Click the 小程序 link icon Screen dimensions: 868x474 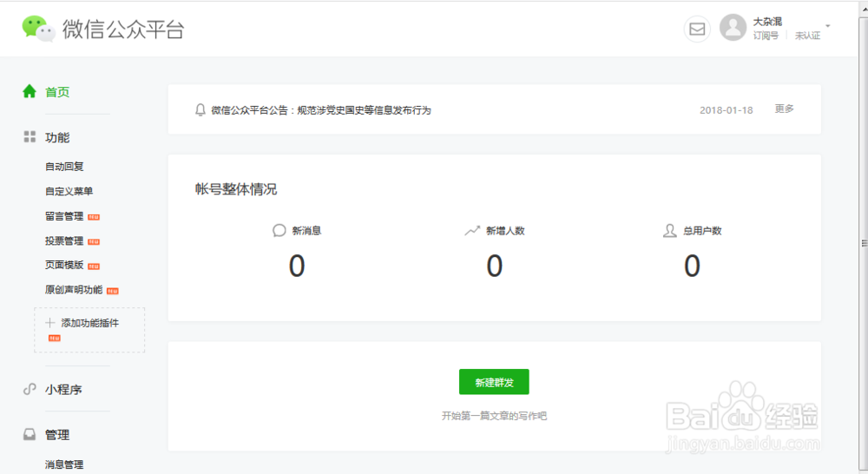(30, 389)
